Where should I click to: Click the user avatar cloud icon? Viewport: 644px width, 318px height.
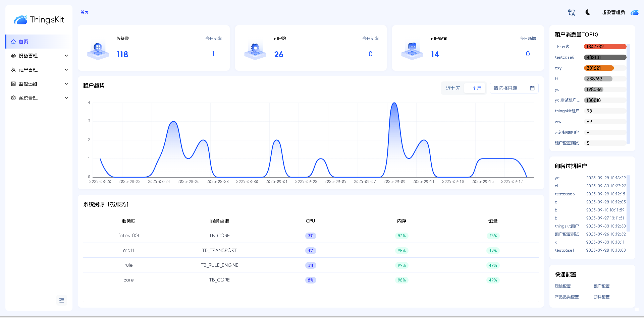(x=635, y=12)
